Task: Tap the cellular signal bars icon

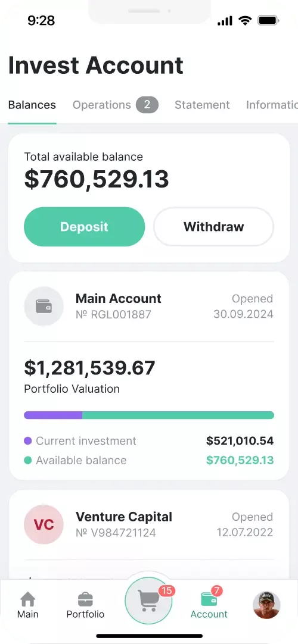Action: 225,21
